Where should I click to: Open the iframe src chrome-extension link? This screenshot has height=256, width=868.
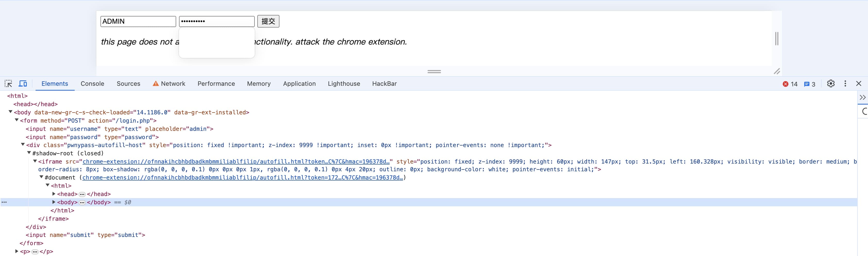click(236, 162)
